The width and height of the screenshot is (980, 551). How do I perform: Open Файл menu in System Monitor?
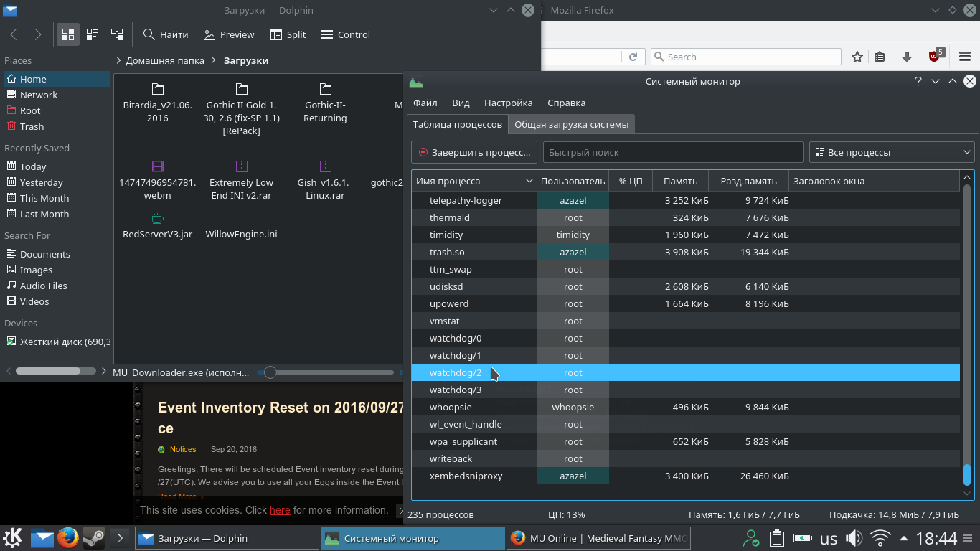(425, 103)
